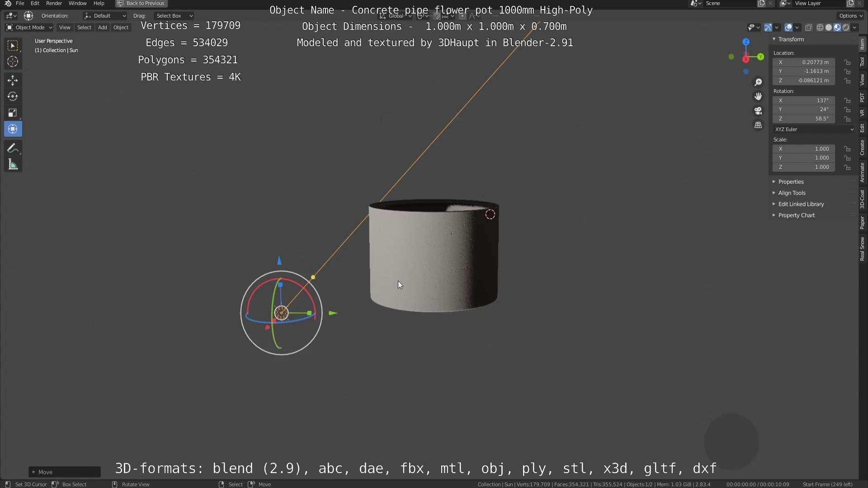Click the Blender logo menu

(7, 4)
